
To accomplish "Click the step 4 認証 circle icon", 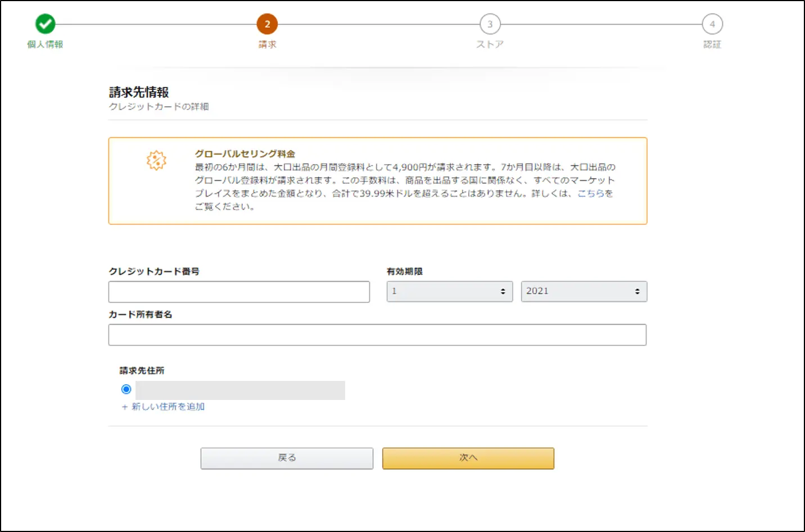I will coord(712,24).
